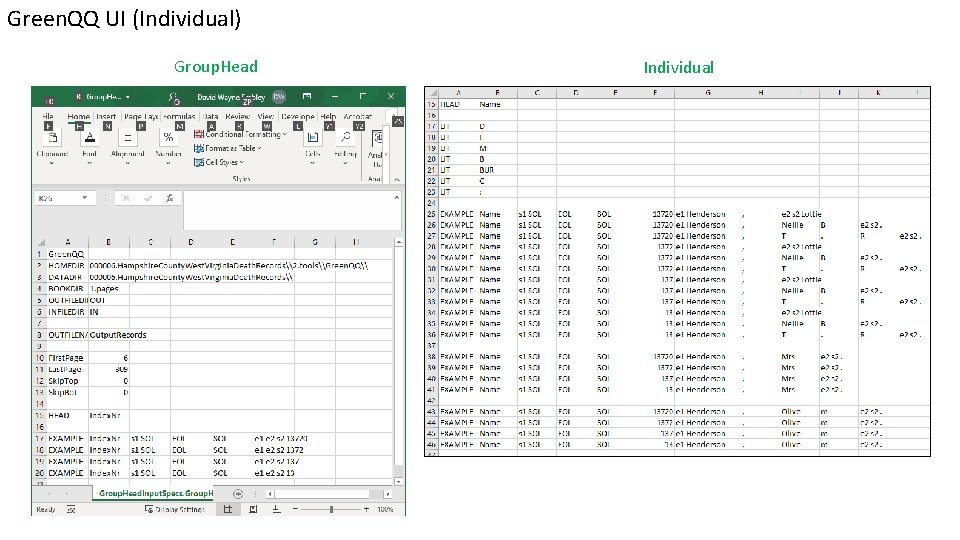
Task: Open the Editing magnifier group icon
Action: 345,138
